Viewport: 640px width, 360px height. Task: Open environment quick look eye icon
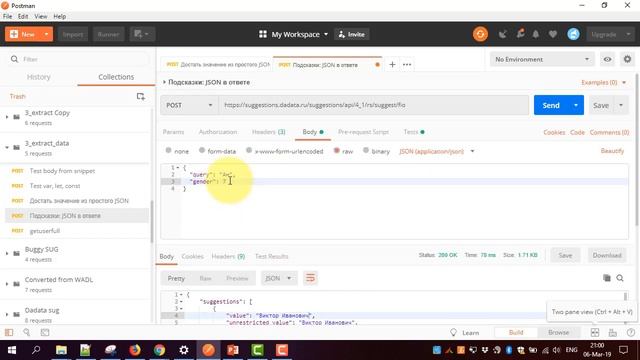click(x=607, y=60)
